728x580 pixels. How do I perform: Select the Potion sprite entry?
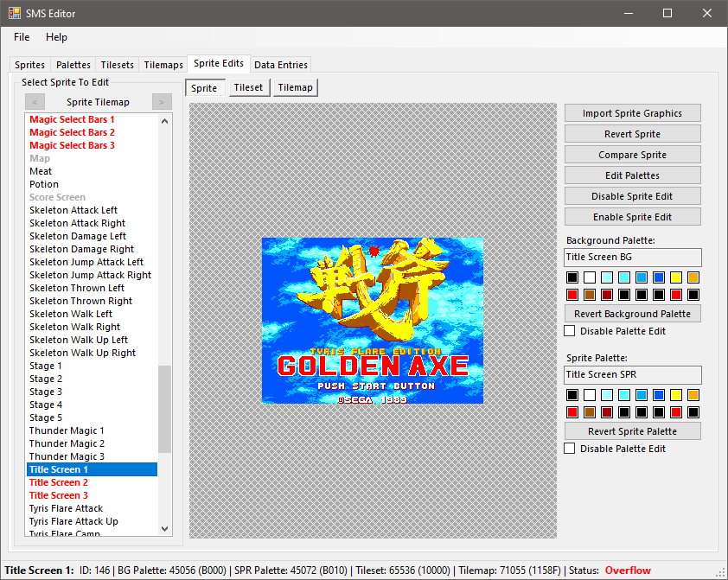pyautogui.click(x=92, y=185)
